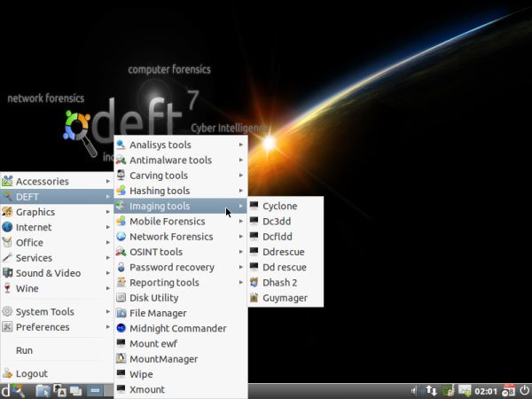
Task: Click the OSINT tools icon
Action: 121,252
